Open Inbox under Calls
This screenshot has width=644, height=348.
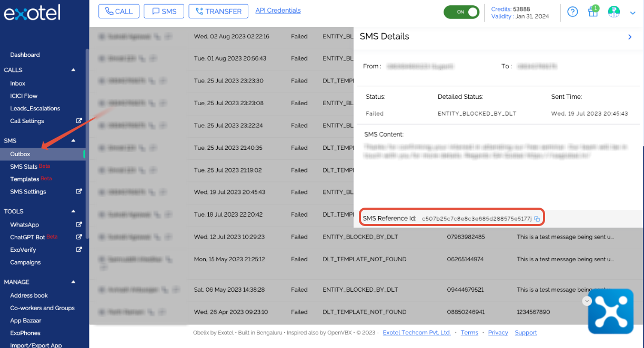click(17, 84)
